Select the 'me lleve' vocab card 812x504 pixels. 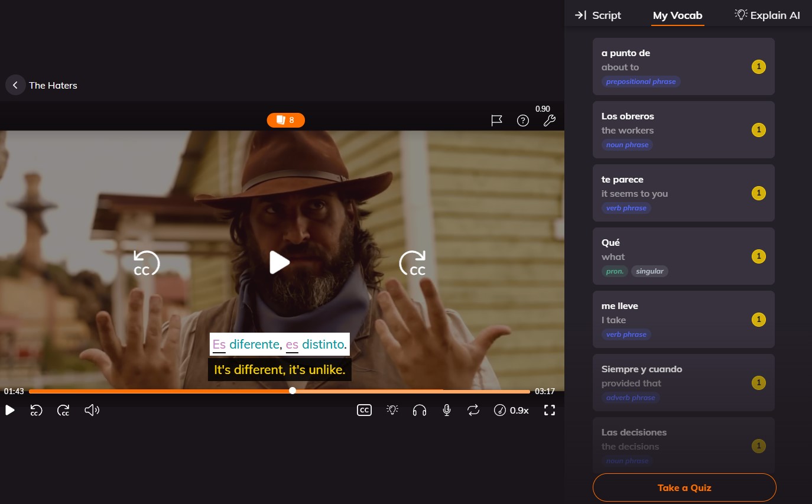pyautogui.click(x=683, y=320)
